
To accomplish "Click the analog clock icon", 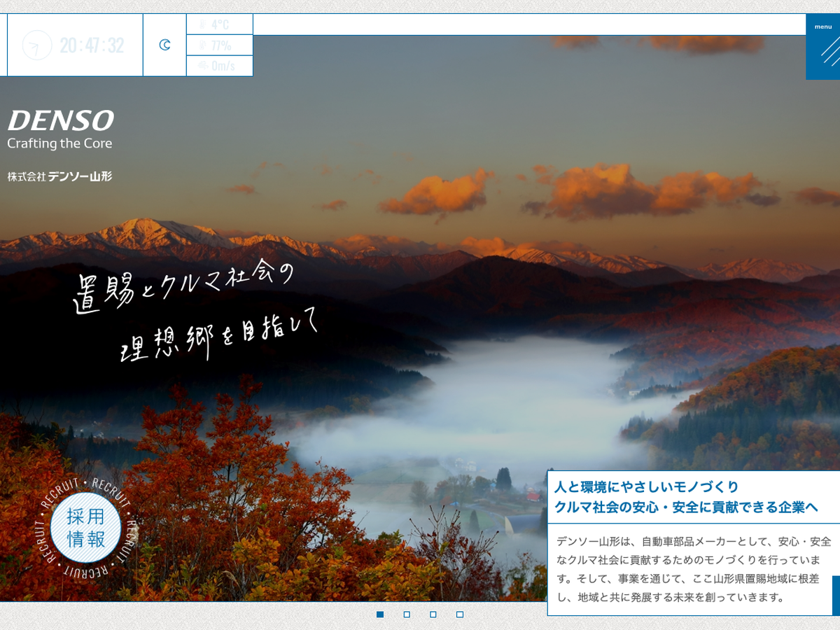I will [37, 45].
